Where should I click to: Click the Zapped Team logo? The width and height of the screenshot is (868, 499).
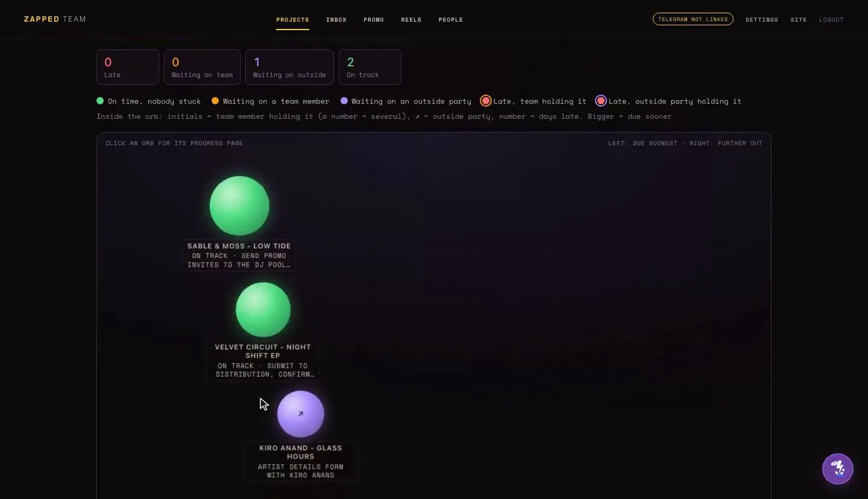pyautogui.click(x=55, y=19)
